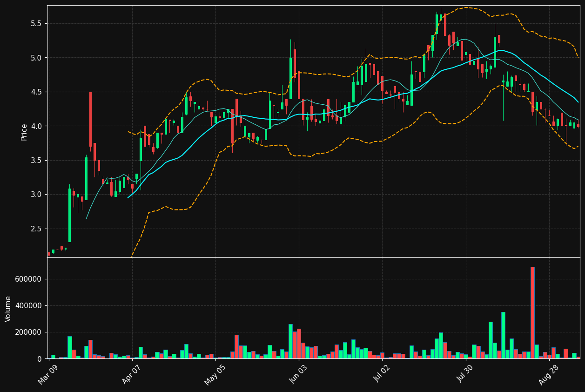Click the 'Price' axis title
Viewport: 585px width, 392px height.
[x=24, y=132]
